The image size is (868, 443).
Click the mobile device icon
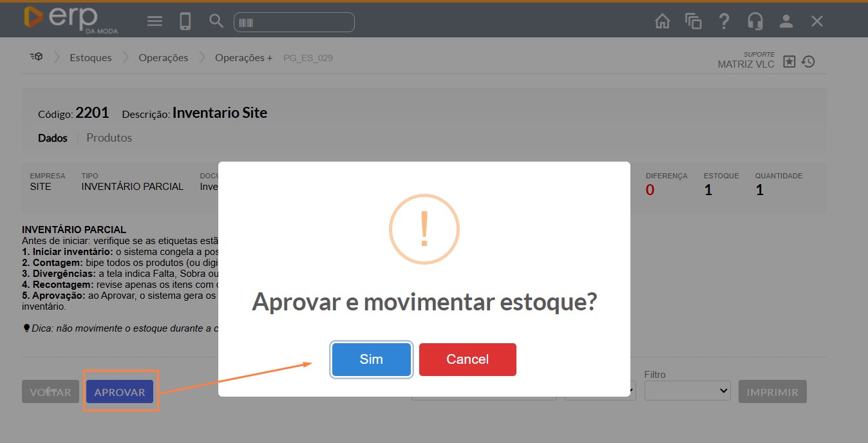click(185, 21)
